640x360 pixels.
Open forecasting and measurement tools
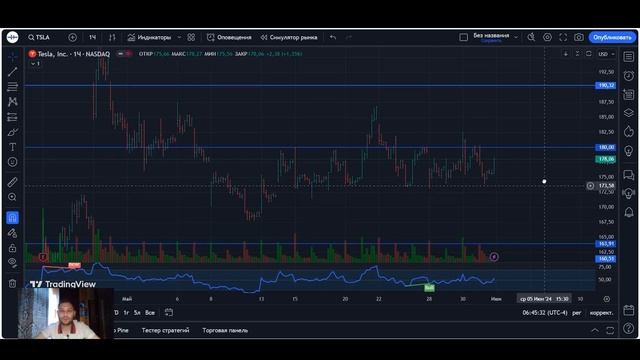[x=13, y=117]
